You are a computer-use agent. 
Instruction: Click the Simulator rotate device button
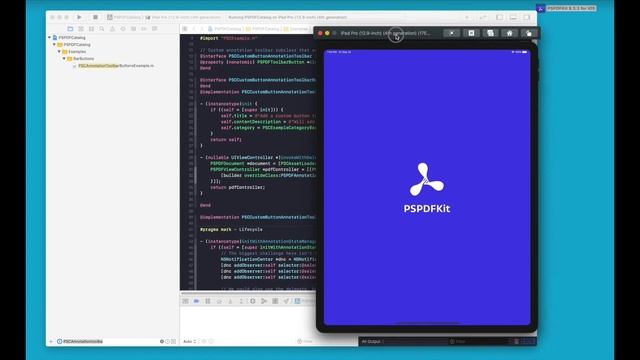[529, 33]
